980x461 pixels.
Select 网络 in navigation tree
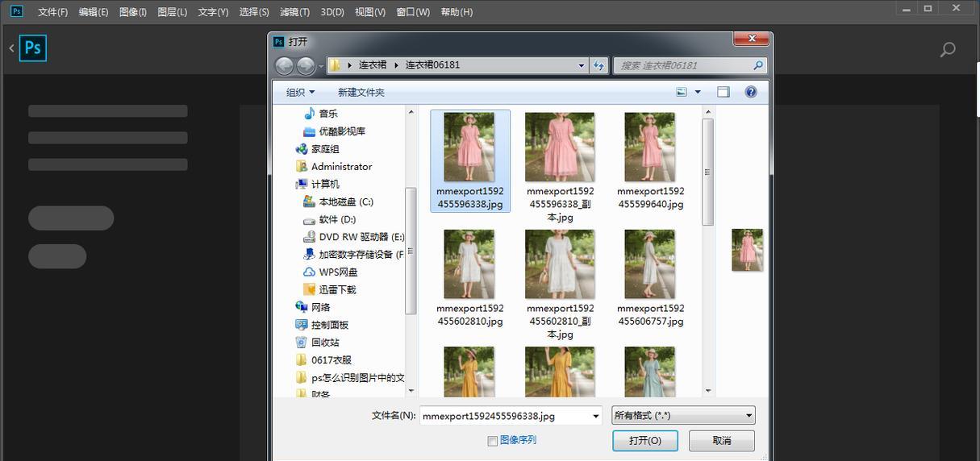(320, 307)
